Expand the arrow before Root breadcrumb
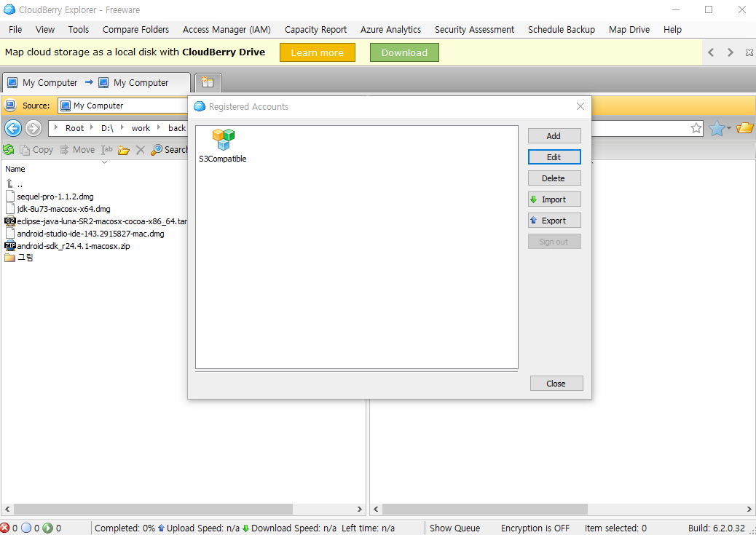 click(x=56, y=127)
